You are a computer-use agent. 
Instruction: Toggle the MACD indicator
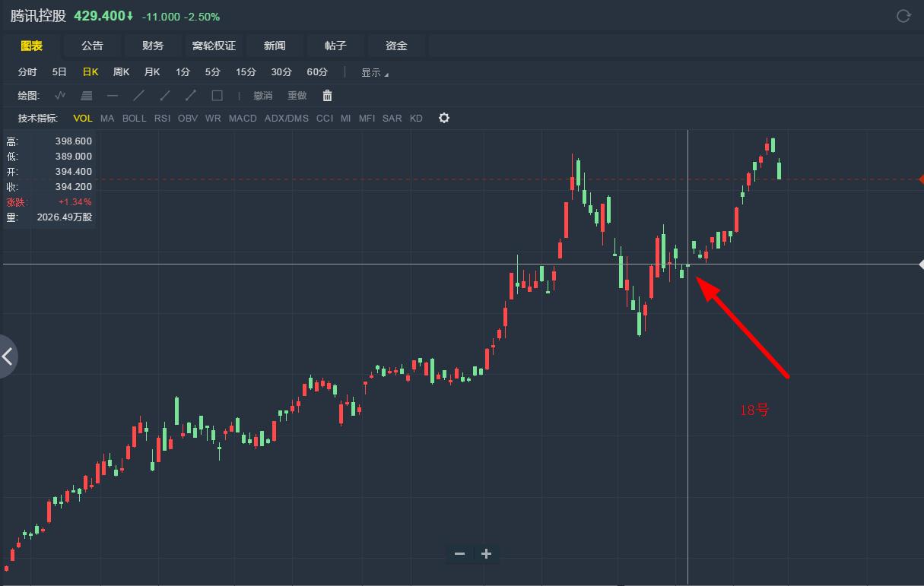point(243,119)
